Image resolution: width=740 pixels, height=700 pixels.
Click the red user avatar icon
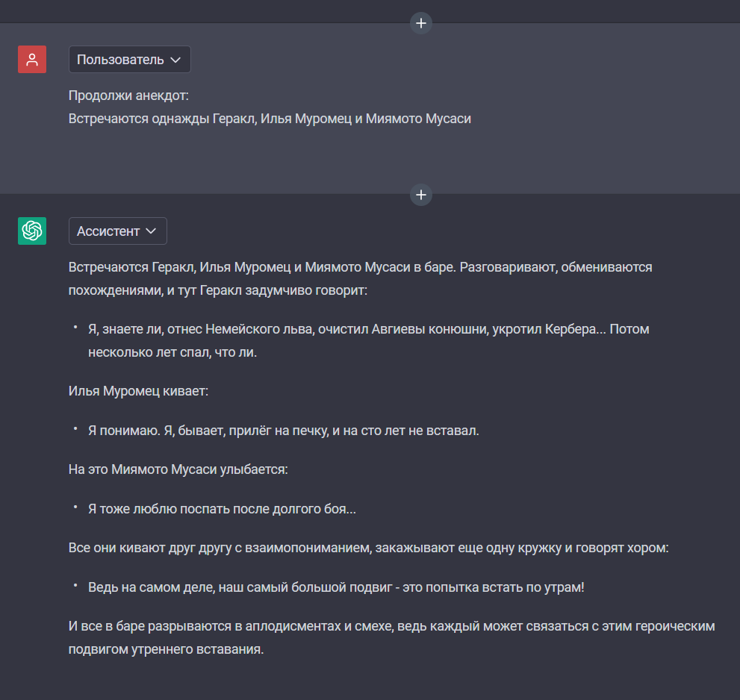(x=32, y=60)
